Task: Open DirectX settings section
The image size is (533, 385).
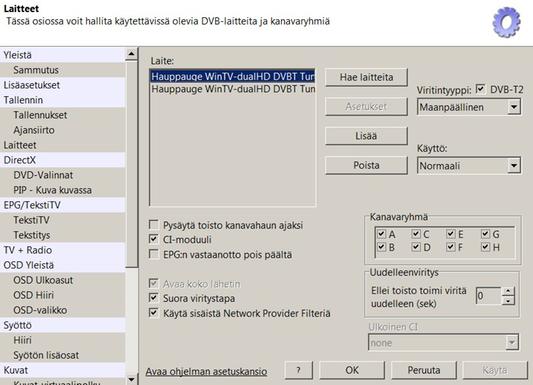Action: tap(63, 160)
